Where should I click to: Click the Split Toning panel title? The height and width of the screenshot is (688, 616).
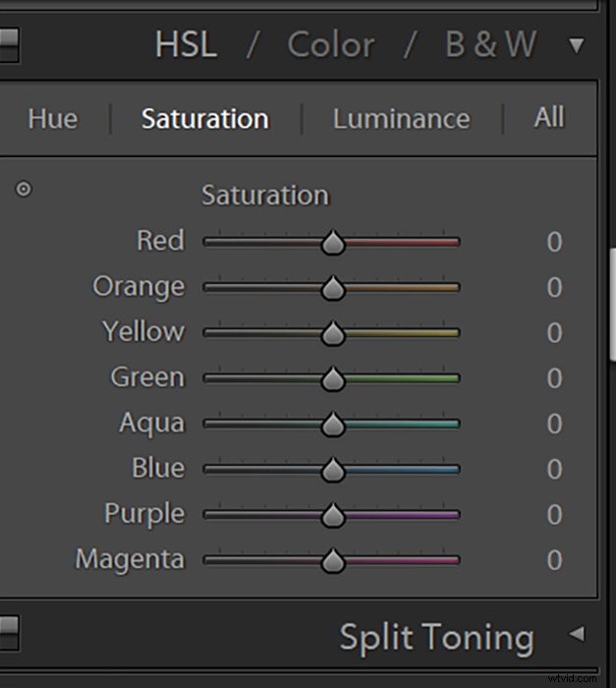437,637
